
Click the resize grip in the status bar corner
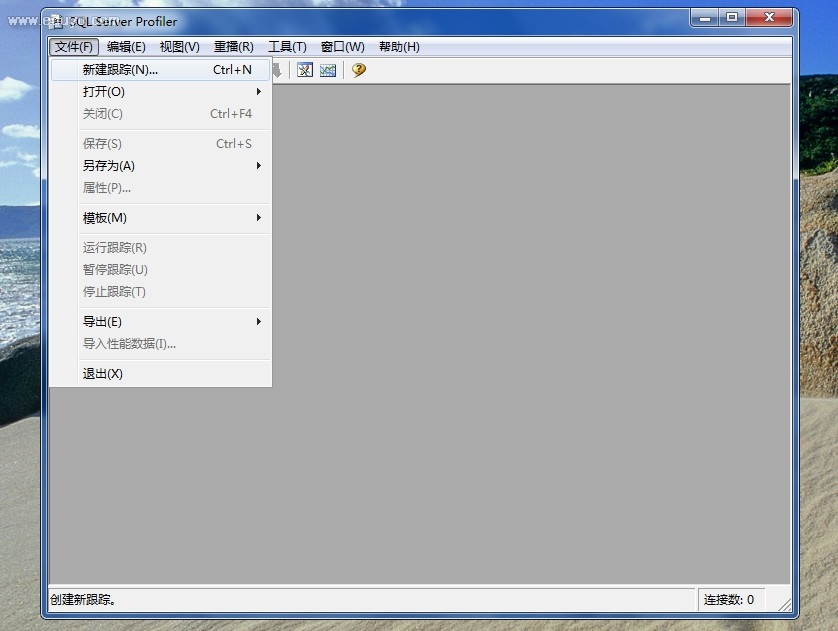pyautogui.click(x=784, y=604)
